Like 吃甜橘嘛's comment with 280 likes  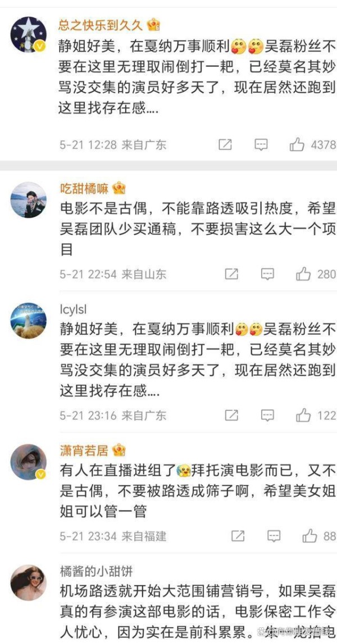tap(303, 275)
